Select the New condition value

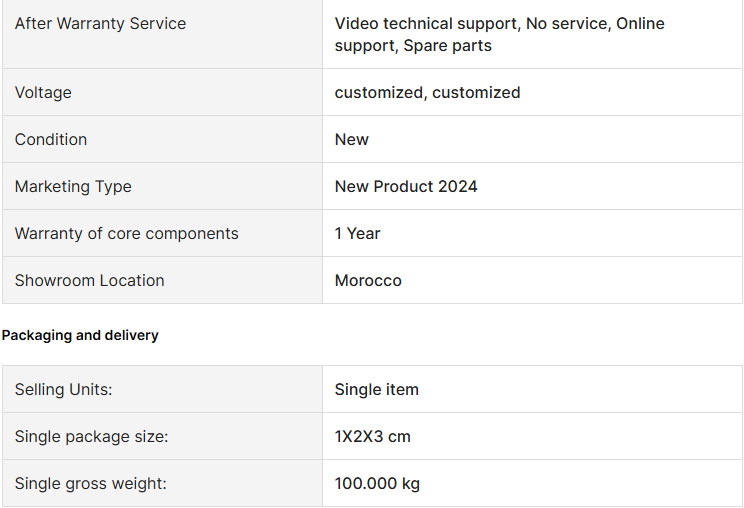point(352,139)
